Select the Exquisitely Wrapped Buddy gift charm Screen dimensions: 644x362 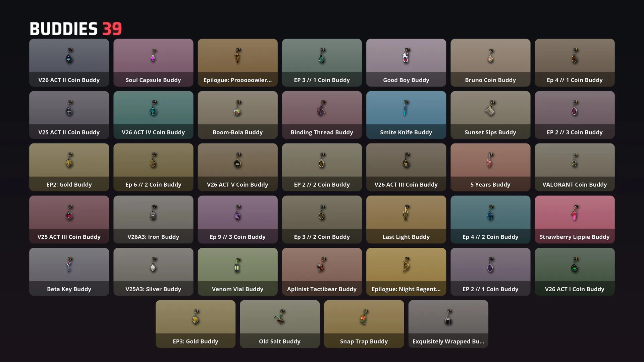click(x=448, y=317)
